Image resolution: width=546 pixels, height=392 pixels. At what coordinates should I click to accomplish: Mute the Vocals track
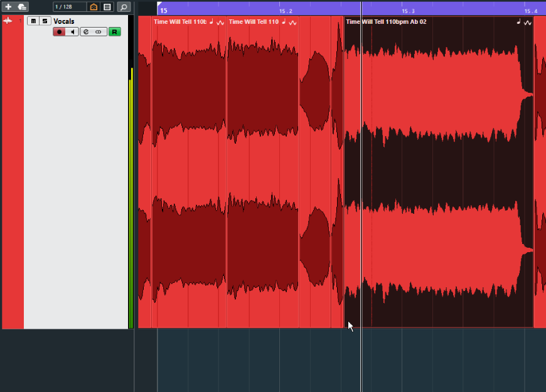(x=33, y=21)
